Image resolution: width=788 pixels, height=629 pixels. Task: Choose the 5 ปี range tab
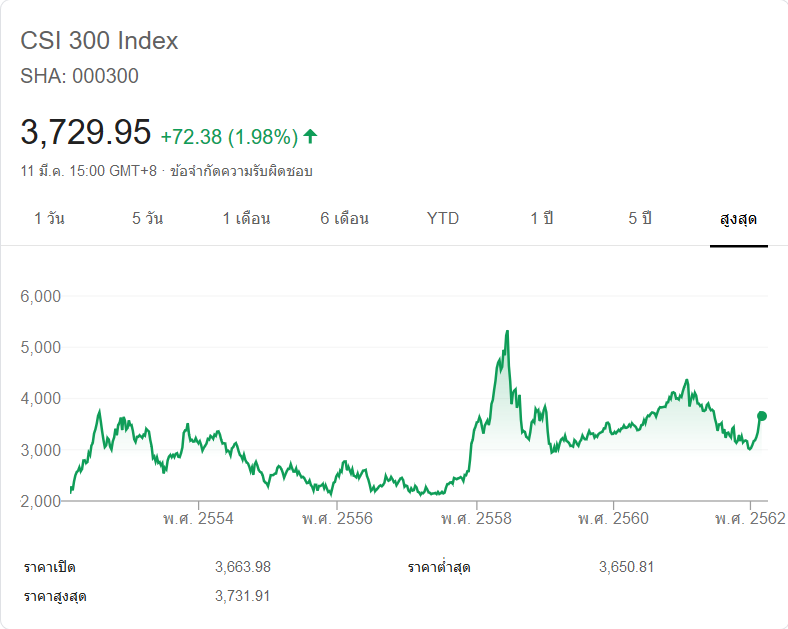[640, 218]
